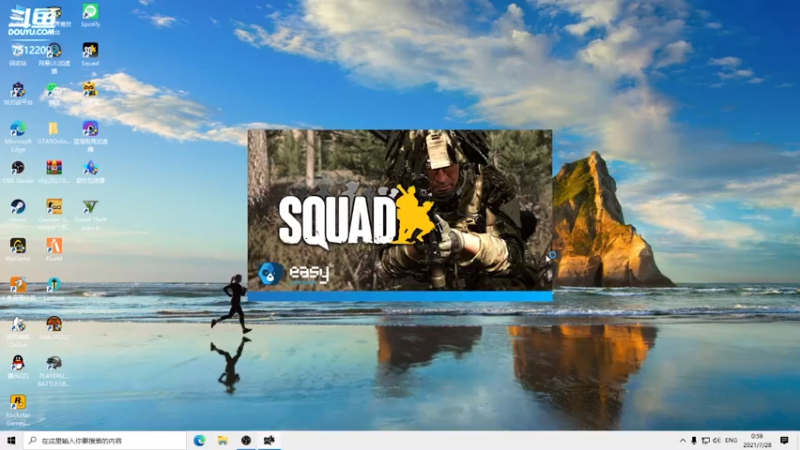The image size is (800, 450).
Task: Open the taskbar clock and date
Action: (757, 440)
